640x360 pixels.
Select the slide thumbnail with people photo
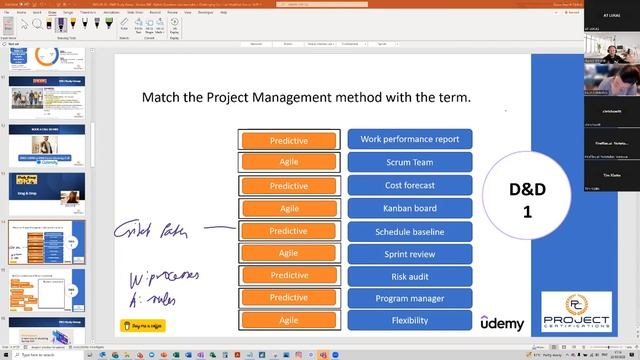(47, 98)
